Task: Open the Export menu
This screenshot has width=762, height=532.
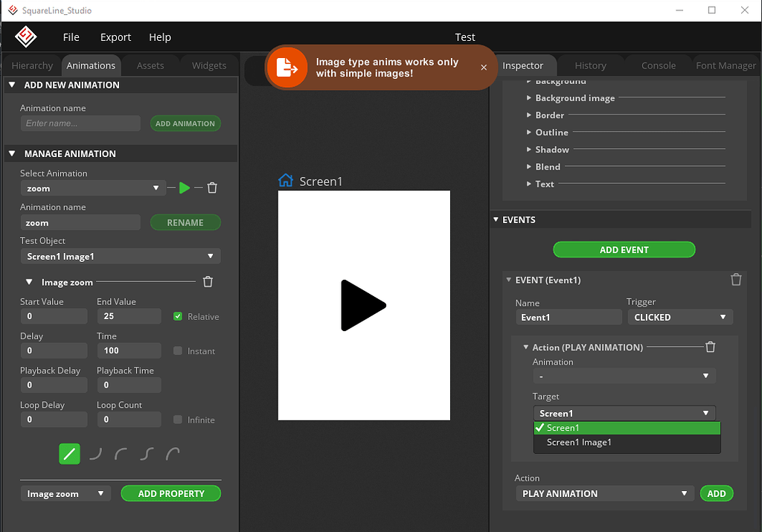Action: click(115, 36)
